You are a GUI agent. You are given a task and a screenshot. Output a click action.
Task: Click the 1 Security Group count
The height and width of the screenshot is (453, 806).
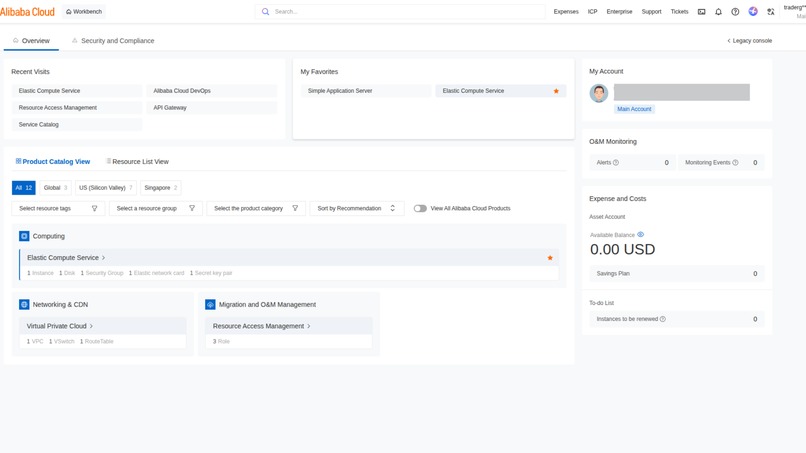[102, 273]
